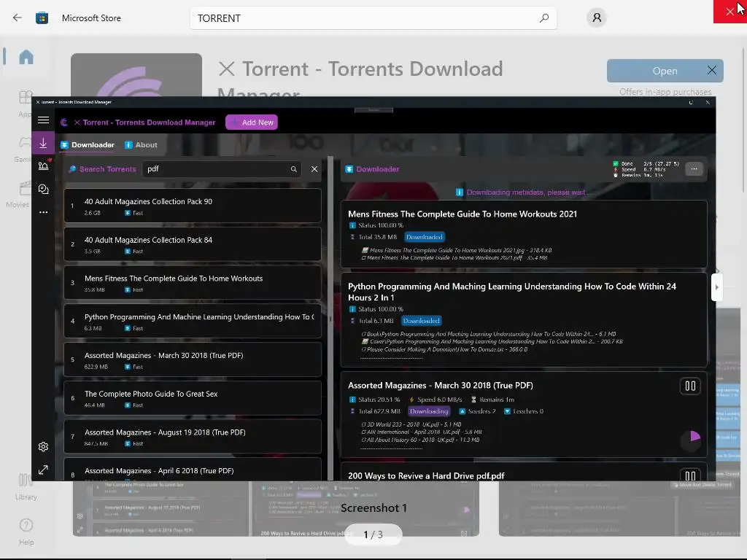Screen dimensions: 747x560
Task: Click the Open button for the app
Action: (x=665, y=71)
